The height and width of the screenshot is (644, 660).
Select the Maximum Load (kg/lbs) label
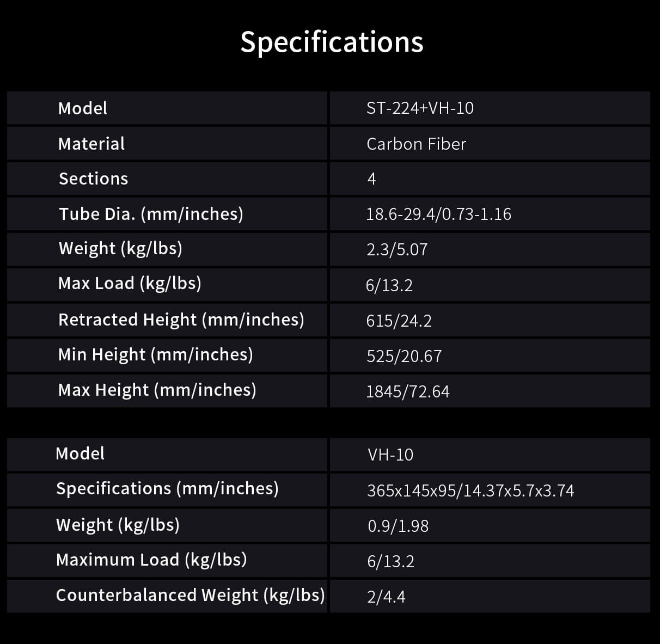151,560
